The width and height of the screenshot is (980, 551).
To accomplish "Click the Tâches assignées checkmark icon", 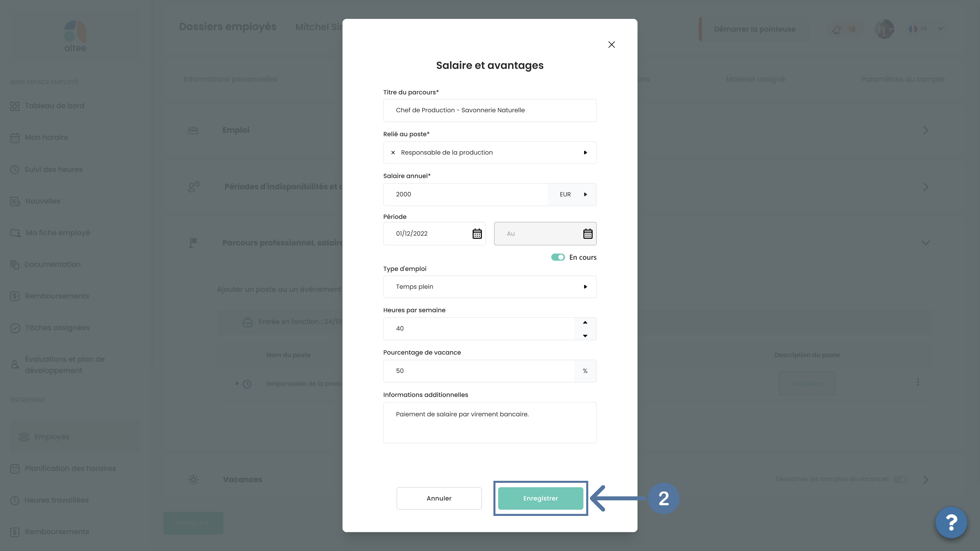I will pyautogui.click(x=15, y=328).
